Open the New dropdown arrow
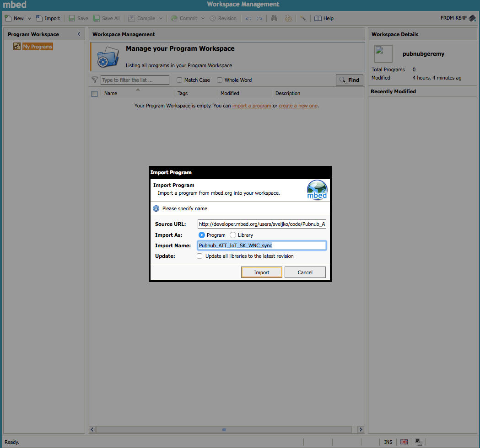The image size is (480, 448). [x=29, y=18]
